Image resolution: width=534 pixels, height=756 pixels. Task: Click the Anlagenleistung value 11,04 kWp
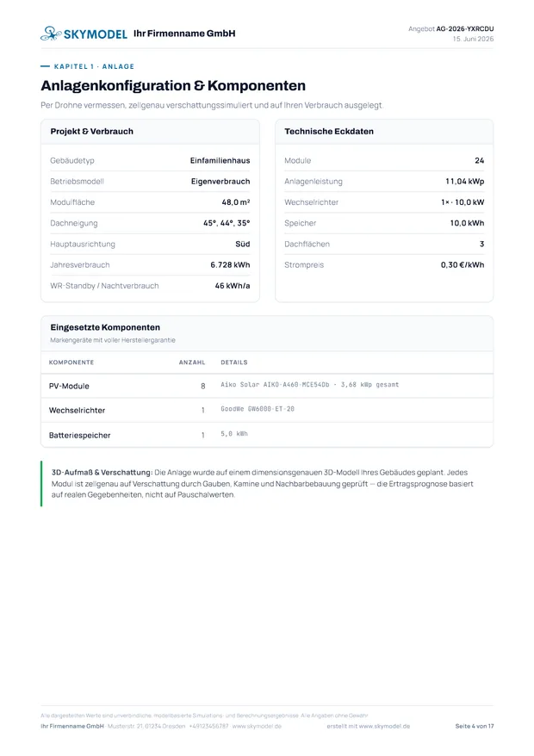click(x=464, y=182)
